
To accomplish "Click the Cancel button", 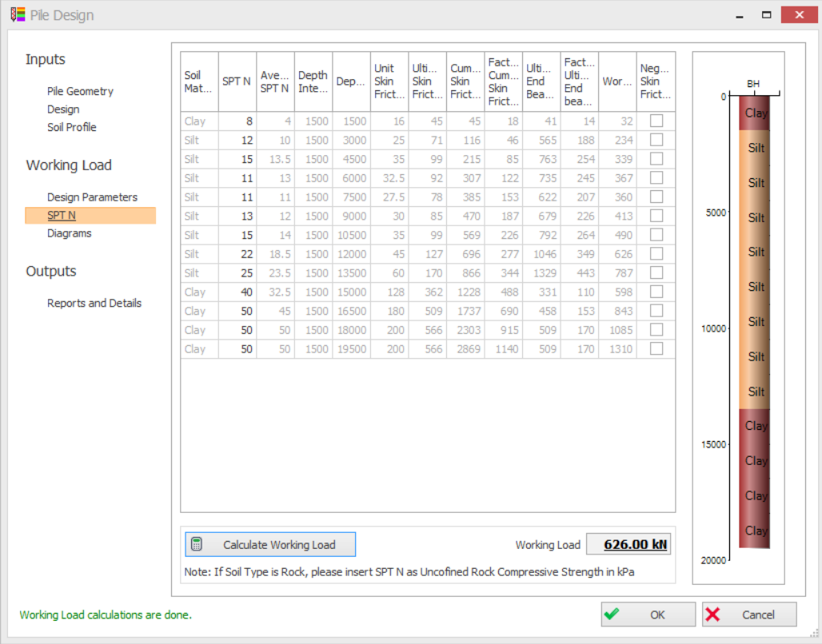I will click(749, 614).
